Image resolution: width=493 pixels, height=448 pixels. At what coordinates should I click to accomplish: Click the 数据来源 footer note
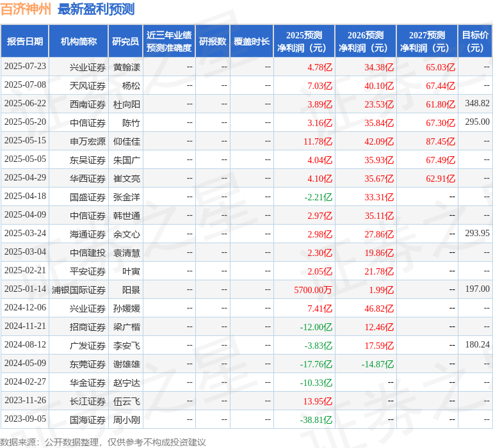tap(103, 442)
